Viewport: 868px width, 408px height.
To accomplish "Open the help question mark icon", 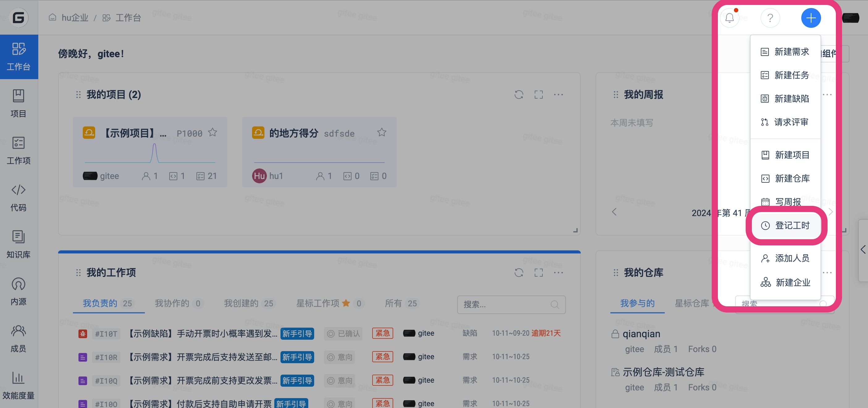I will tap(770, 18).
